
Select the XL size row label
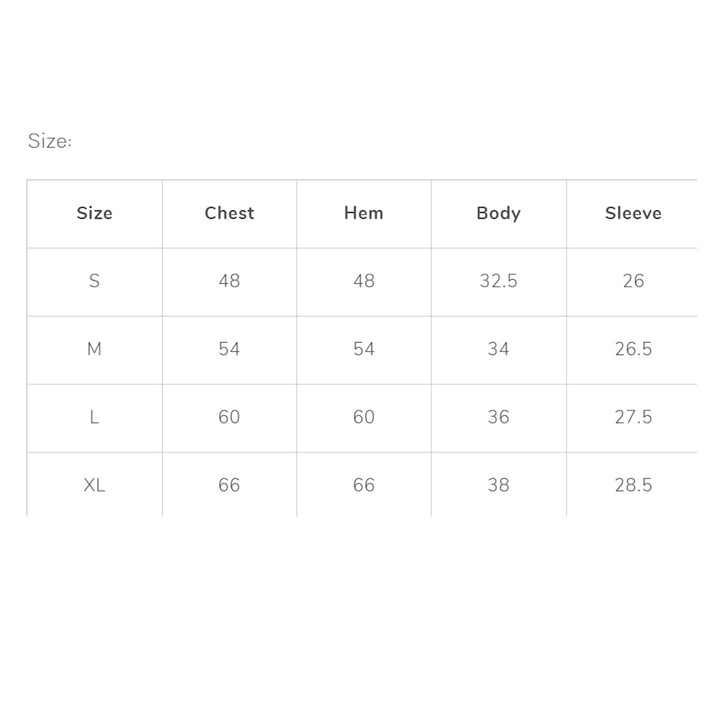(x=94, y=485)
